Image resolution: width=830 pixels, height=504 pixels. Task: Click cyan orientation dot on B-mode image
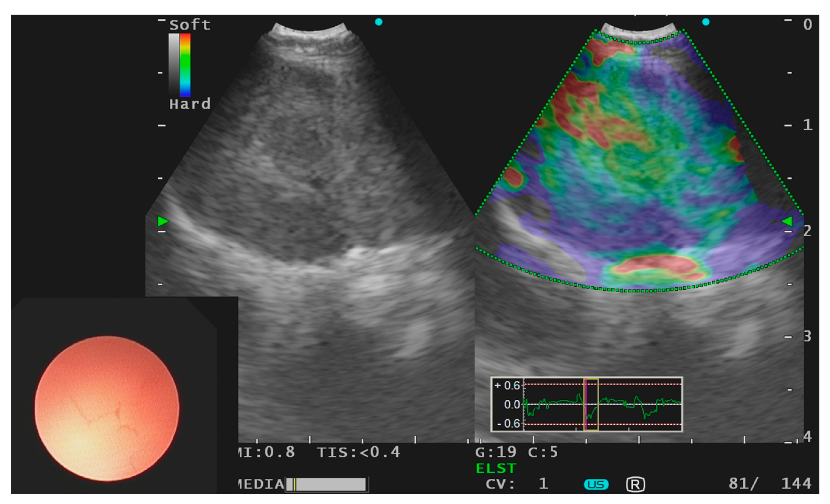[379, 22]
